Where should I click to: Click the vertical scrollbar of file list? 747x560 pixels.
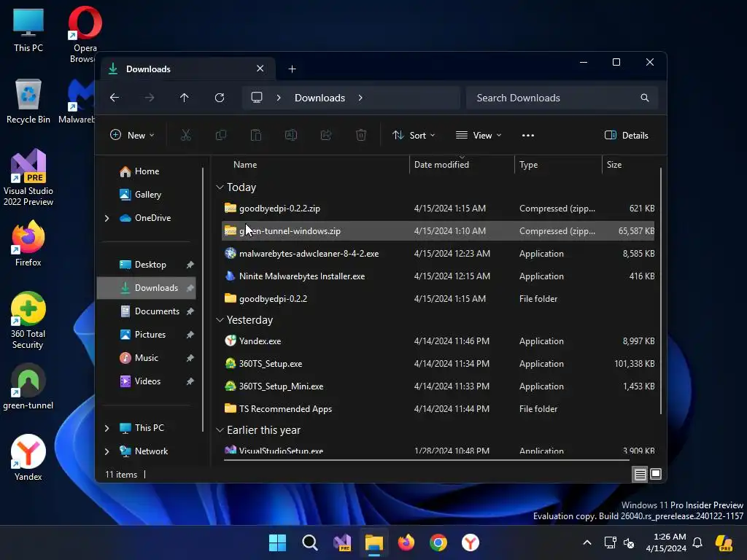click(661, 291)
